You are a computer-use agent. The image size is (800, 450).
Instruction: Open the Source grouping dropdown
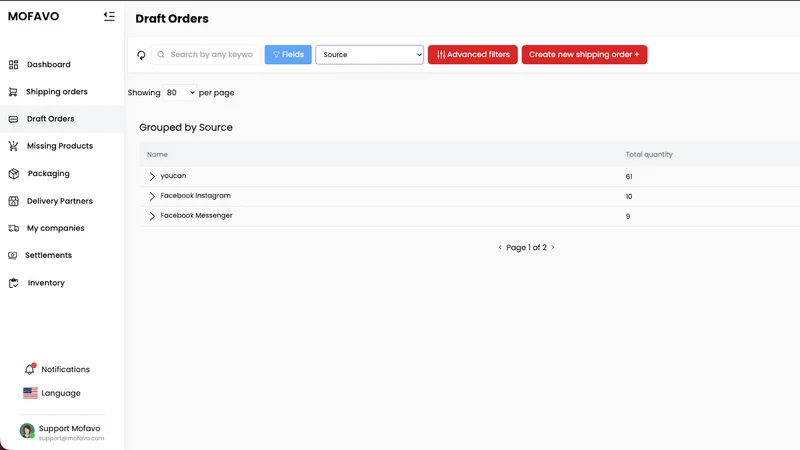click(369, 55)
